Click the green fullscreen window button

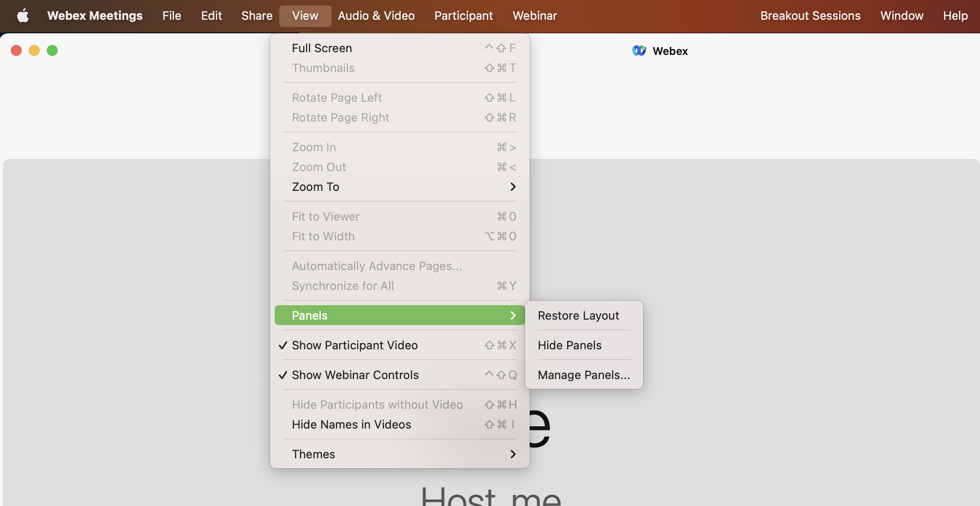52,50
